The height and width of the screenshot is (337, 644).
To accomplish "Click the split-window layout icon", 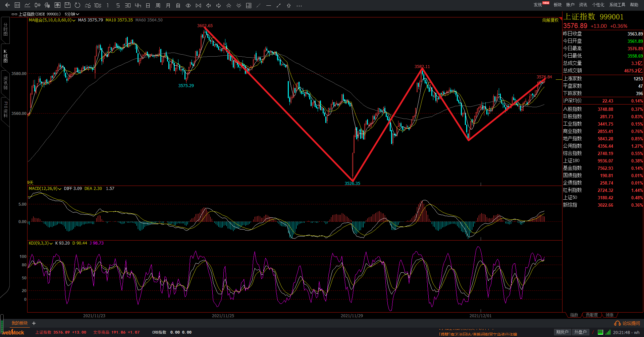I will coord(249,5).
